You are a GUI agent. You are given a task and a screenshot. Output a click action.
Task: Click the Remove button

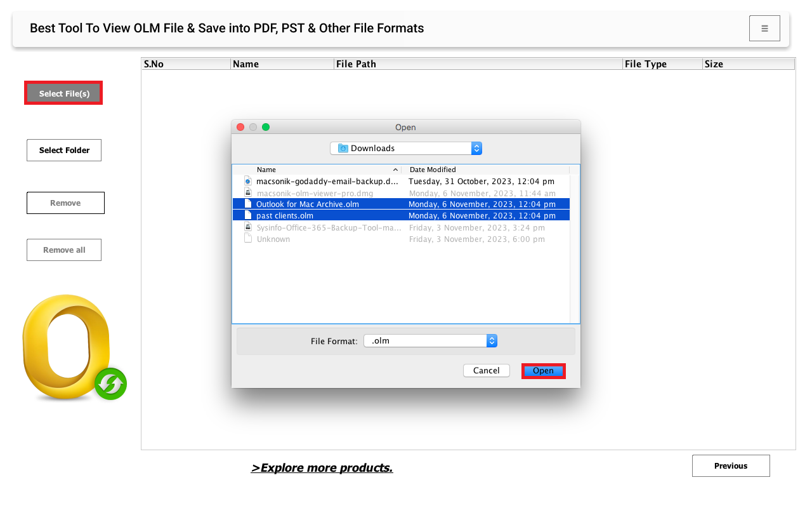coord(65,203)
